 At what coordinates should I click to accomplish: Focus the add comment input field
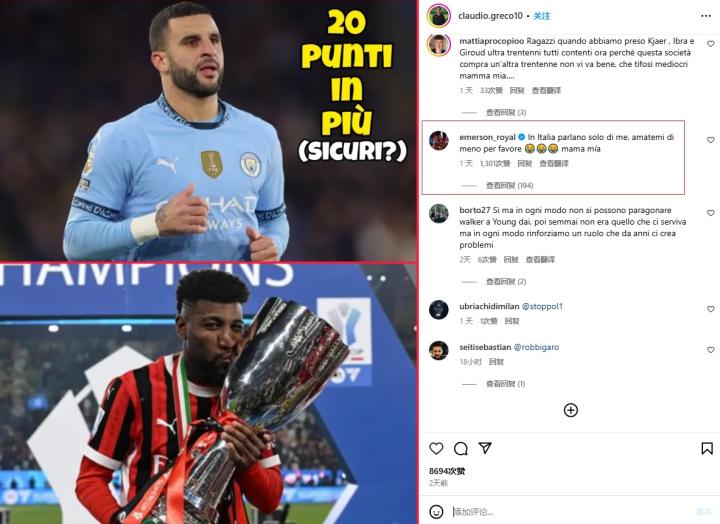[569, 512]
